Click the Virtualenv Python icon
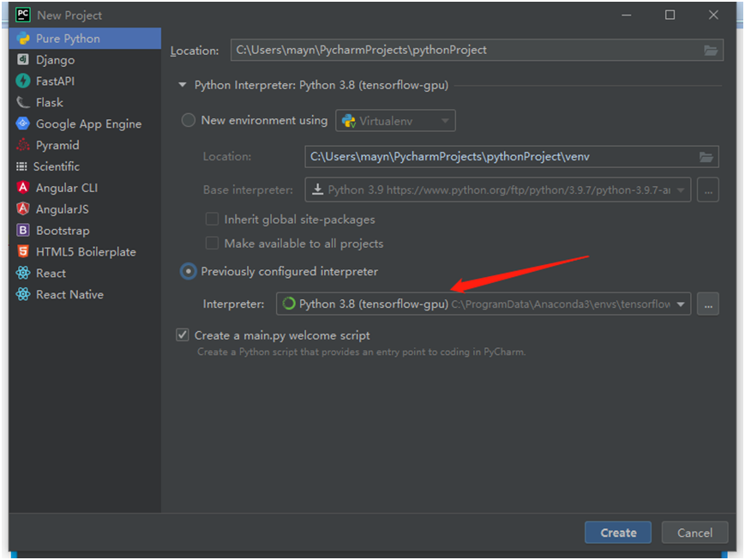745x560 pixels. click(349, 121)
